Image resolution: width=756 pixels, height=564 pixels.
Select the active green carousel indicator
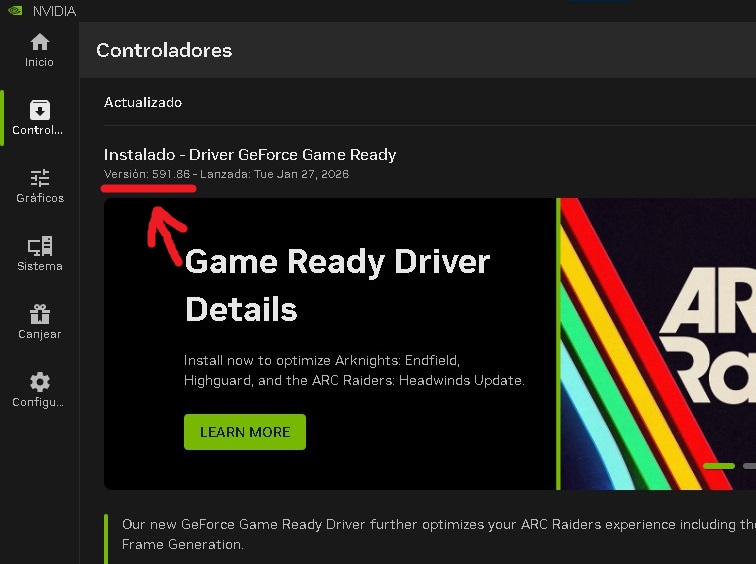coord(719,466)
